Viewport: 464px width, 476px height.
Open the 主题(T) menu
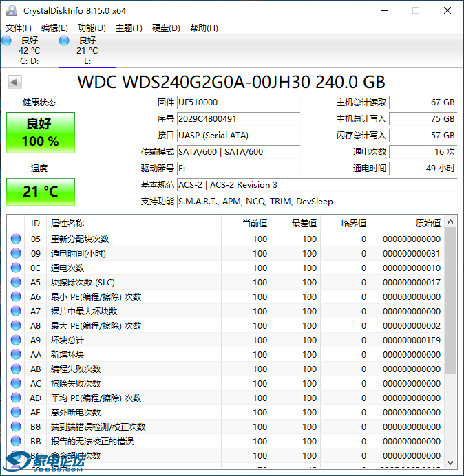tap(129, 28)
